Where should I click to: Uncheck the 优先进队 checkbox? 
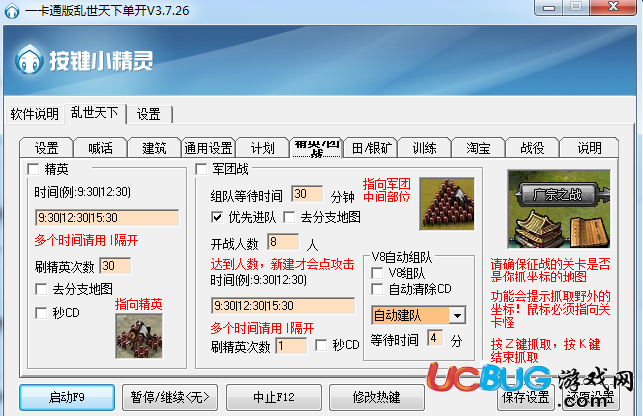tap(217, 217)
